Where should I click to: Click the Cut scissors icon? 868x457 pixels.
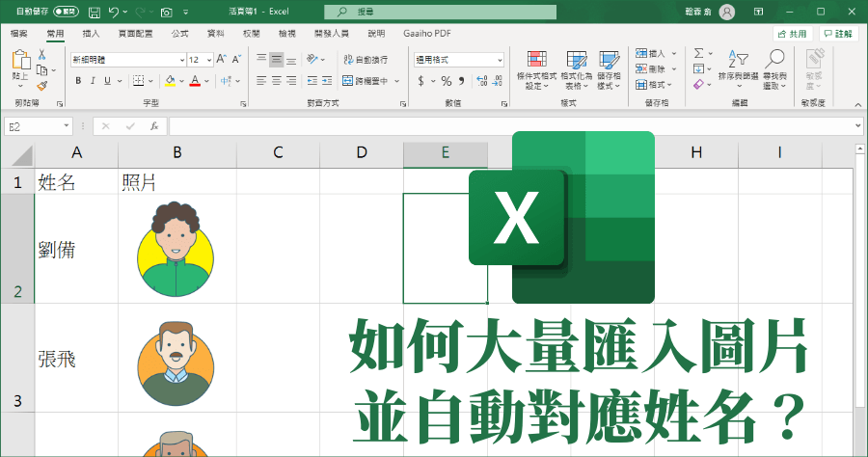tap(41, 55)
